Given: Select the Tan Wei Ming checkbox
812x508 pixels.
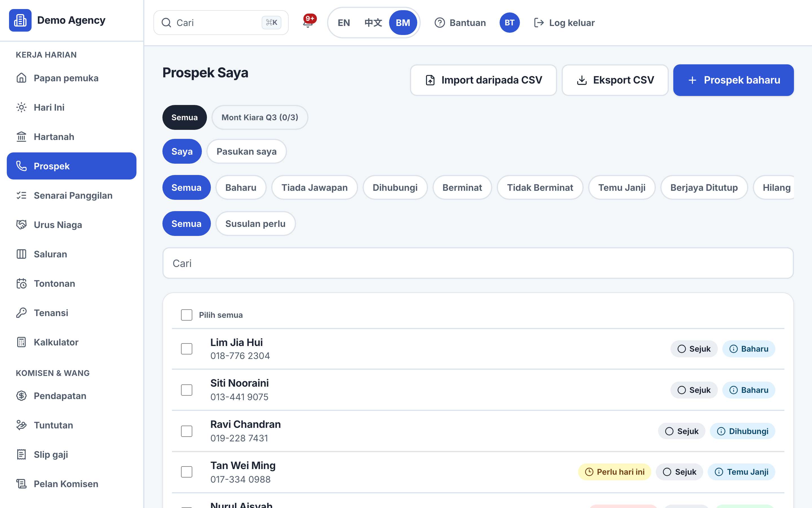Looking at the screenshot, I should (187, 472).
